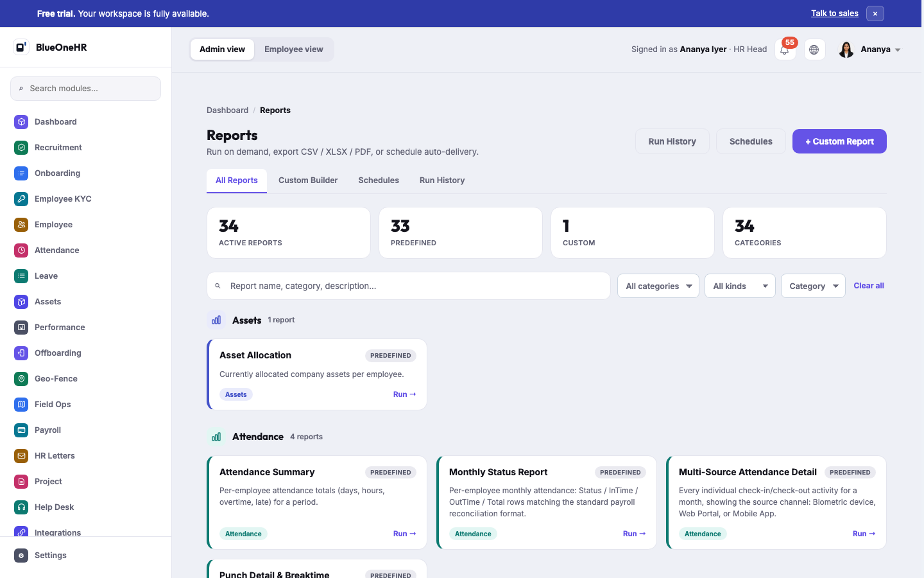Viewport: 924px width, 578px height.
Task: Open Dashboard from the sidebar icon
Action: pyautogui.click(x=21, y=121)
